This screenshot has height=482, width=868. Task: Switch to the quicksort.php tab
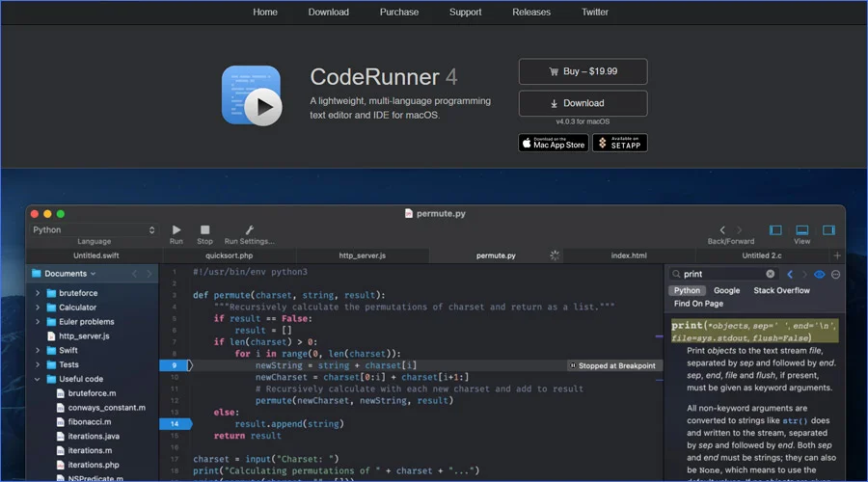point(230,255)
